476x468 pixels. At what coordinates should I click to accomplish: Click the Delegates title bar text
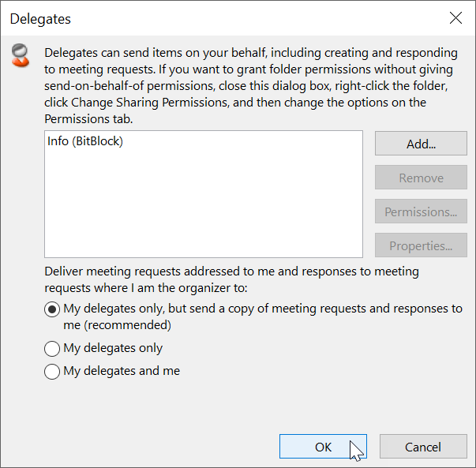point(40,19)
